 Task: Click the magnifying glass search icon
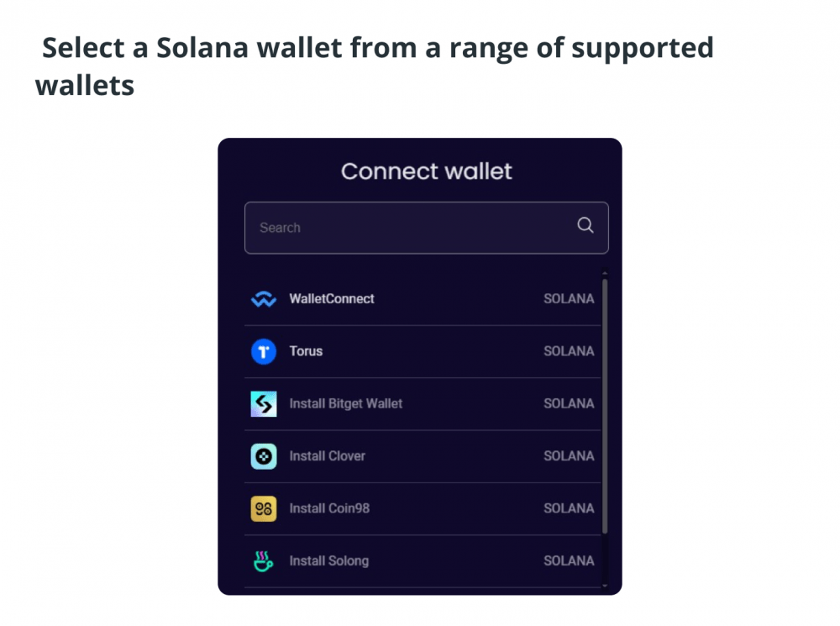tap(585, 225)
